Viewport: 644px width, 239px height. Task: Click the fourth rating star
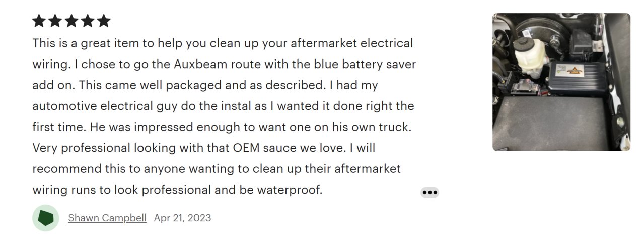point(88,21)
